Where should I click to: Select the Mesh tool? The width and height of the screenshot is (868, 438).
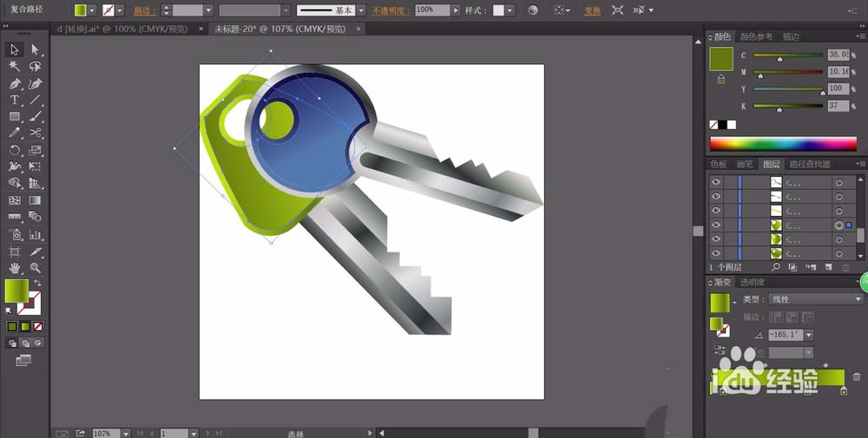pyautogui.click(x=15, y=200)
